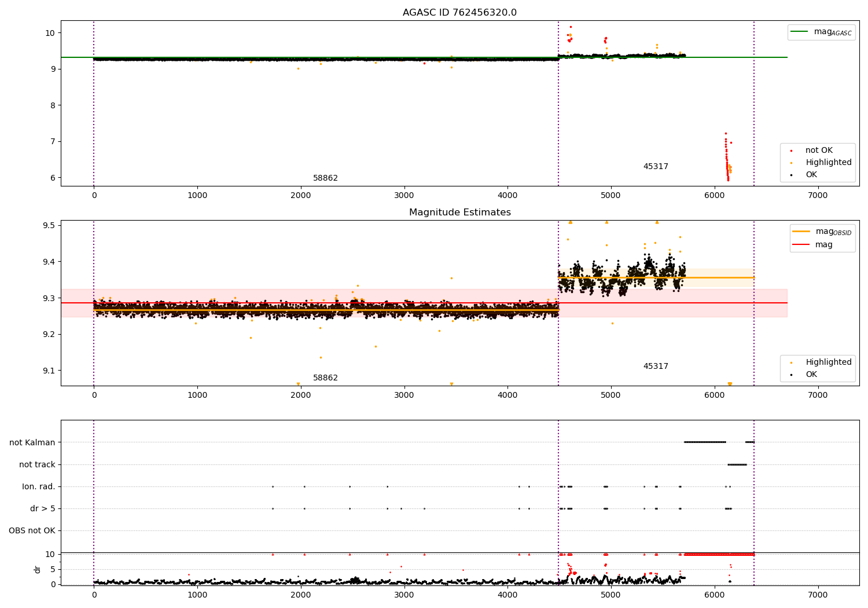Click the 'Magnitude Estimates' plot title
This screenshot has height=608, width=868.
coord(459,213)
